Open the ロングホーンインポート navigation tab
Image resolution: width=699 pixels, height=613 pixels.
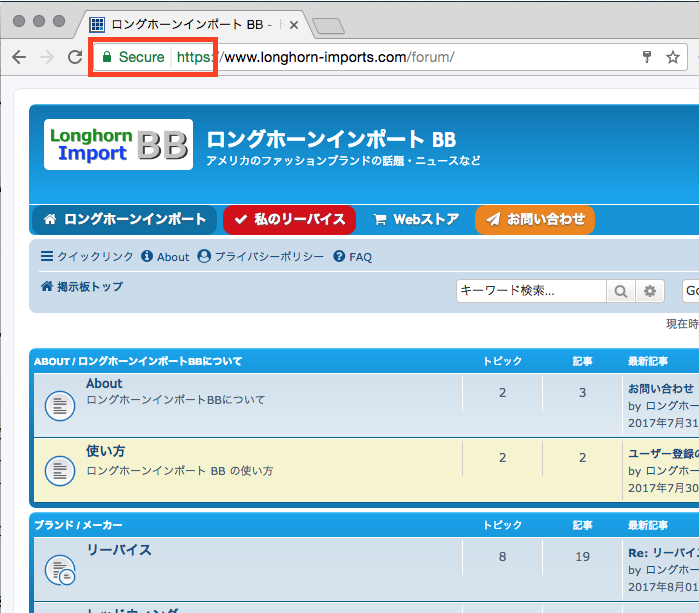click(x=125, y=219)
